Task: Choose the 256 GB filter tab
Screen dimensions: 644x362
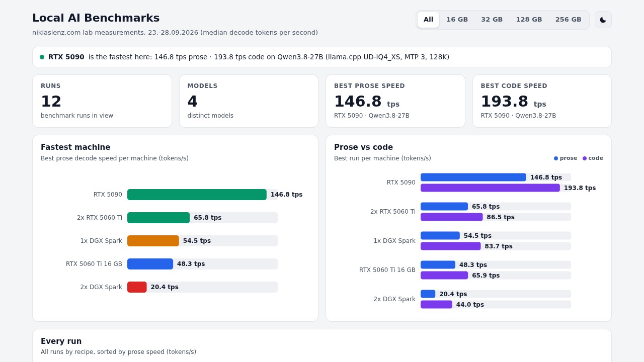Action: [x=568, y=20]
